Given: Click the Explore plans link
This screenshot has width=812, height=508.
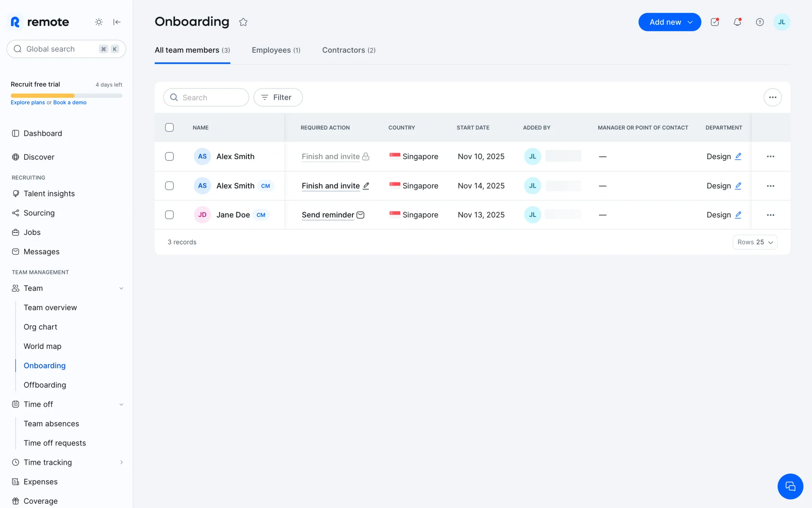Looking at the screenshot, I should 27,102.
